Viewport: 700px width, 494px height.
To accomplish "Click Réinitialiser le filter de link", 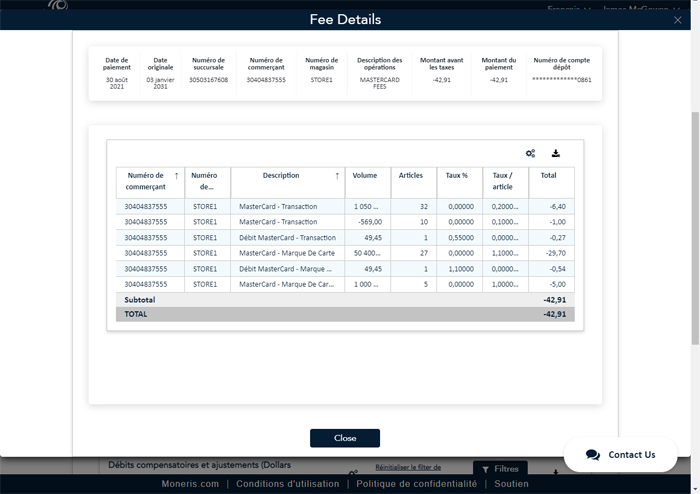I will click(408, 467).
